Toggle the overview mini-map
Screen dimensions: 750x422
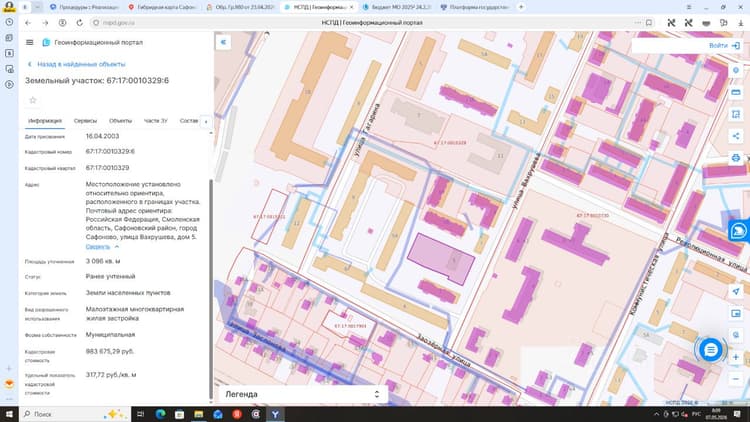click(x=736, y=313)
